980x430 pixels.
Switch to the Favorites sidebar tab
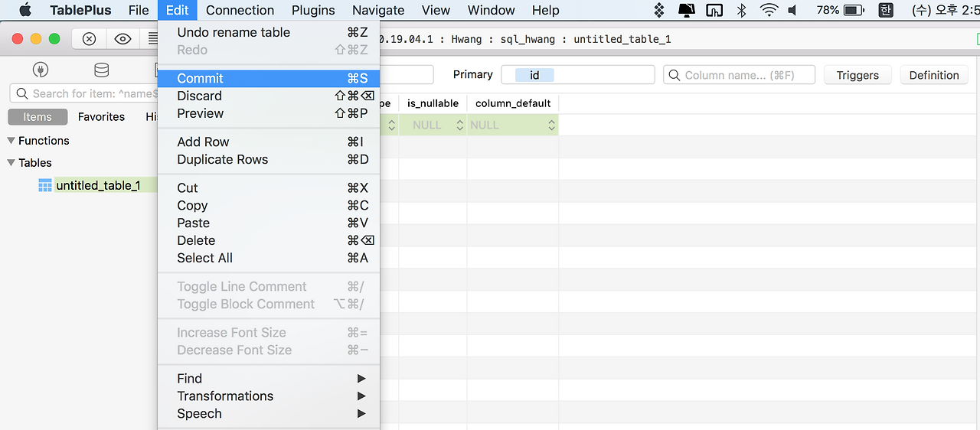(x=101, y=117)
